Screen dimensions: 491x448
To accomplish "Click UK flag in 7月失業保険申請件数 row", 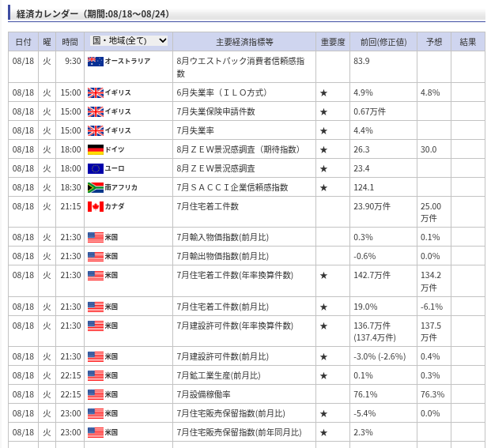I will coord(96,111).
